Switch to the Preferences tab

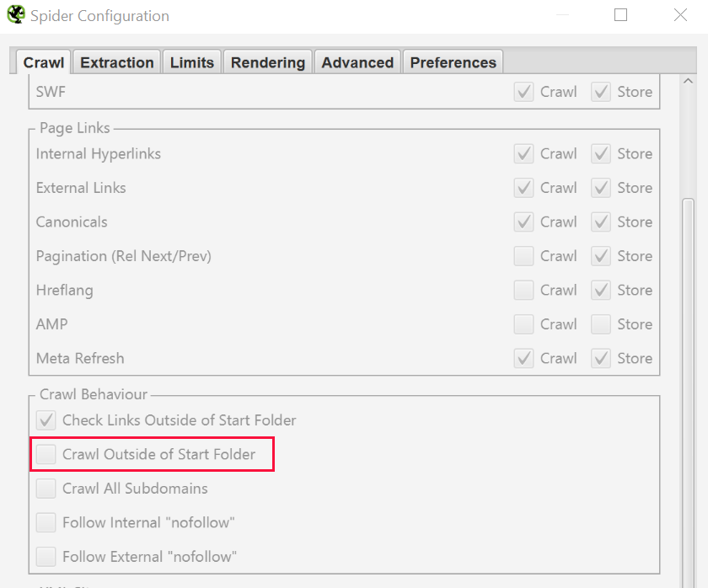[x=453, y=61]
